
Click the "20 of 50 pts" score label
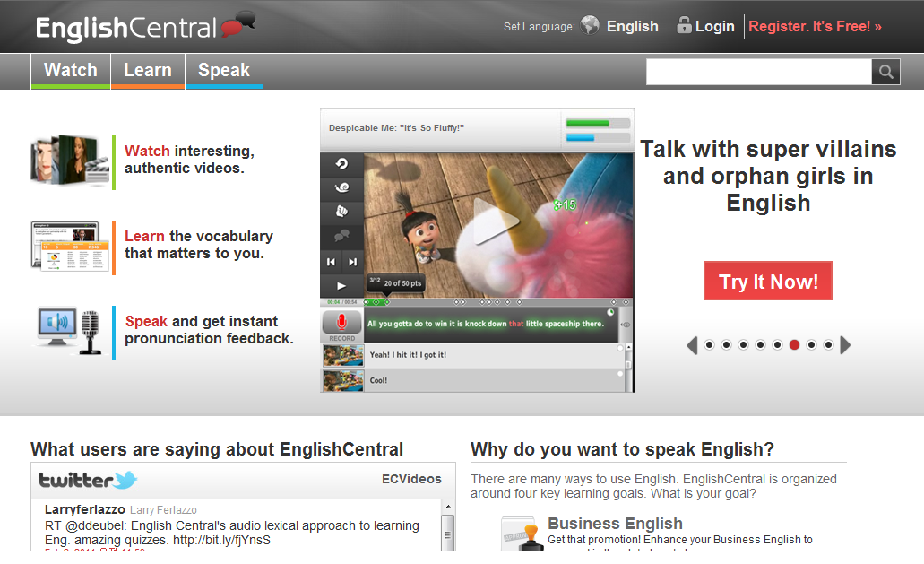[402, 283]
